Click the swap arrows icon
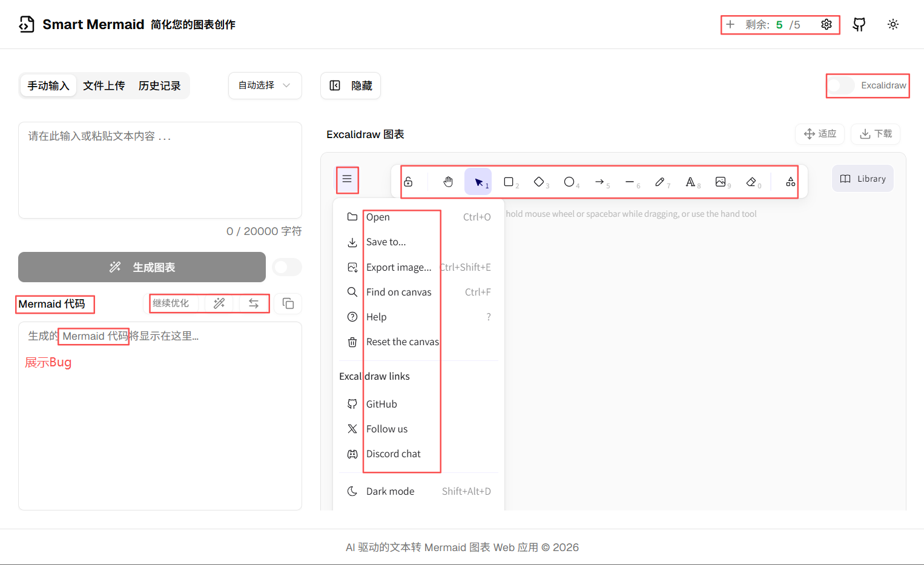Screen dimensions: 924x565 coord(254,303)
